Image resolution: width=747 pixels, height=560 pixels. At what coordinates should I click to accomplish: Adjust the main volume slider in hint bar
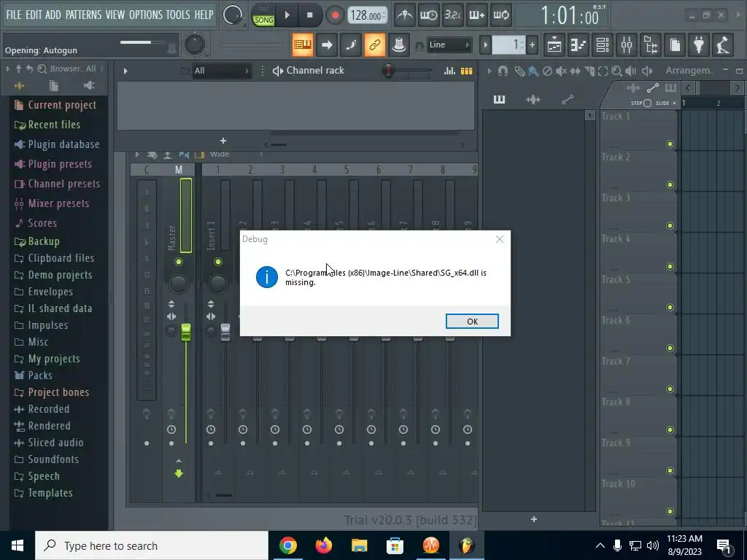pyautogui.click(x=142, y=42)
